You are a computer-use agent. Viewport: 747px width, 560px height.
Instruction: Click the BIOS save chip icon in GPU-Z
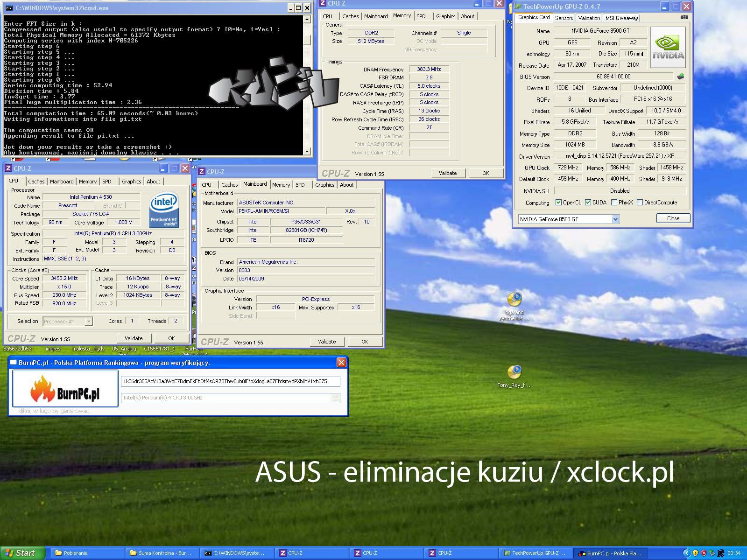[681, 77]
